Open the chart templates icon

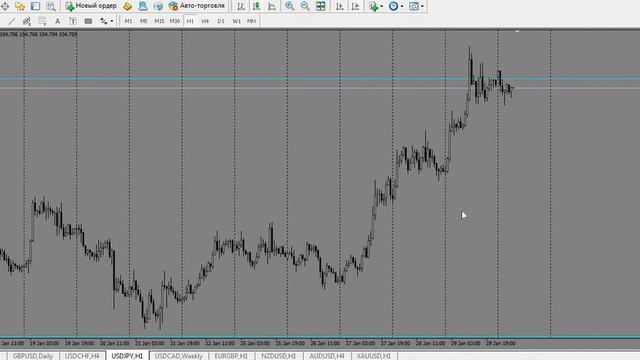click(x=414, y=6)
